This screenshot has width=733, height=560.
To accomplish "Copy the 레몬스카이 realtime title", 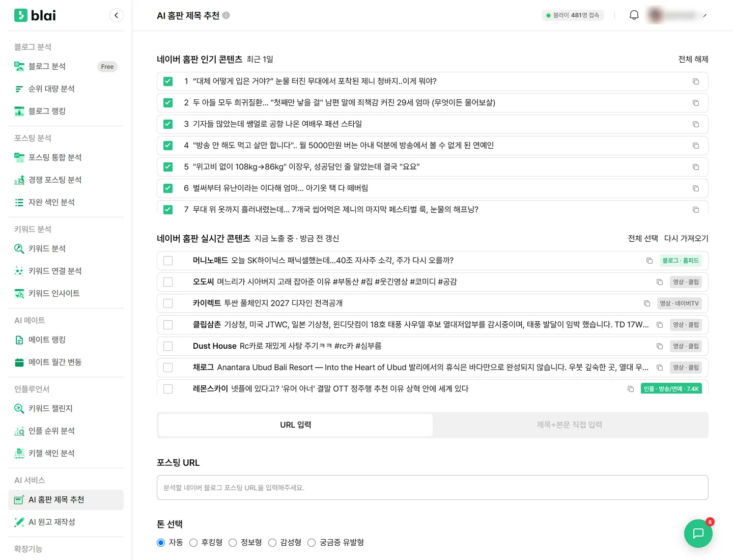I will coord(631,389).
